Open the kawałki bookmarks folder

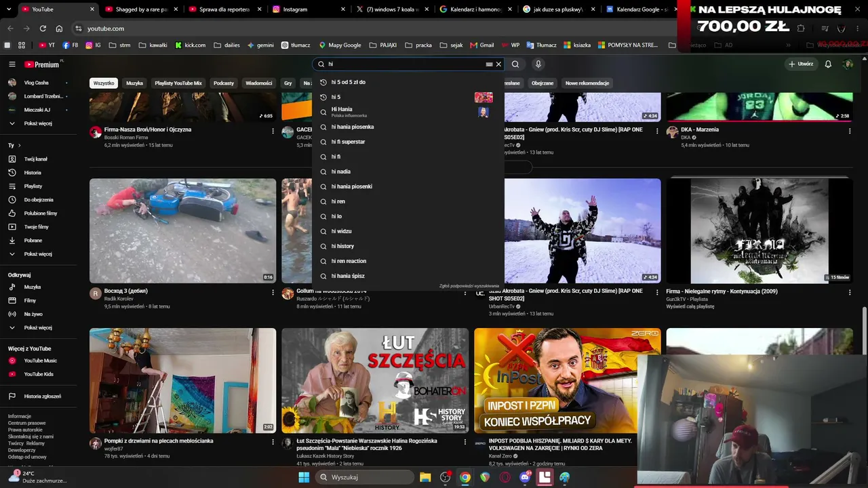pos(153,45)
